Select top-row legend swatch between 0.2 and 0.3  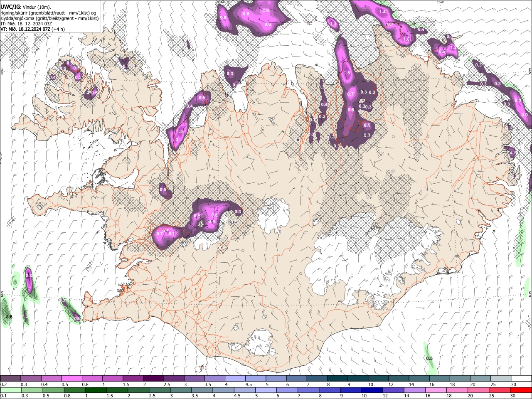[x=11, y=378]
